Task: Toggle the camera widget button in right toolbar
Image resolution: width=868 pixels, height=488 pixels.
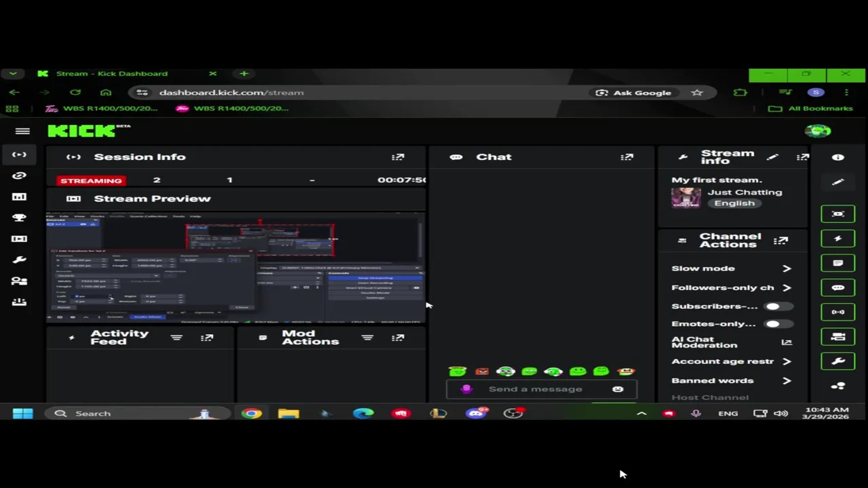Action: [838, 336]
